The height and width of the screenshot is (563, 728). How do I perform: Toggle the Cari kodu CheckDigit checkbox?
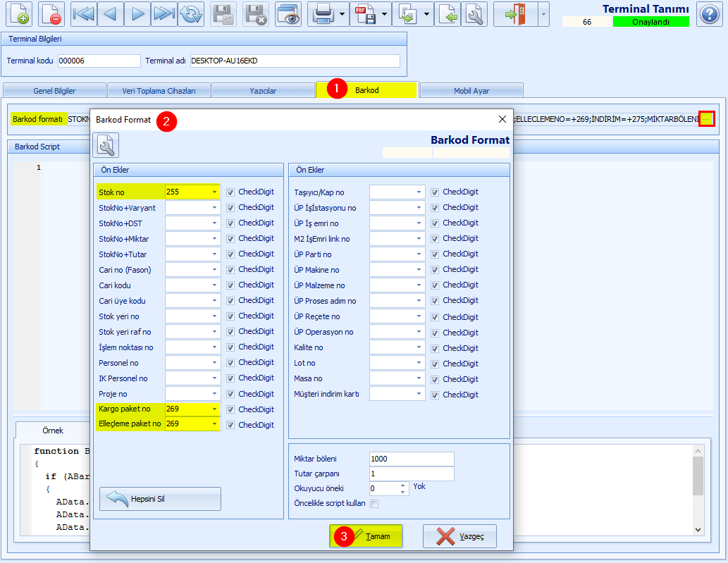[x=230, y=285]
